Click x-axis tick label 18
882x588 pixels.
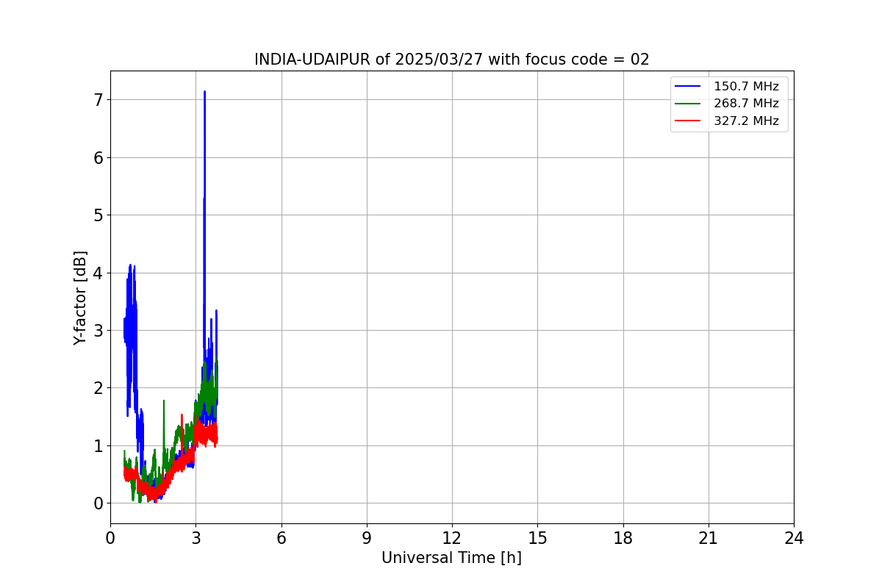[x=623, y=538]
